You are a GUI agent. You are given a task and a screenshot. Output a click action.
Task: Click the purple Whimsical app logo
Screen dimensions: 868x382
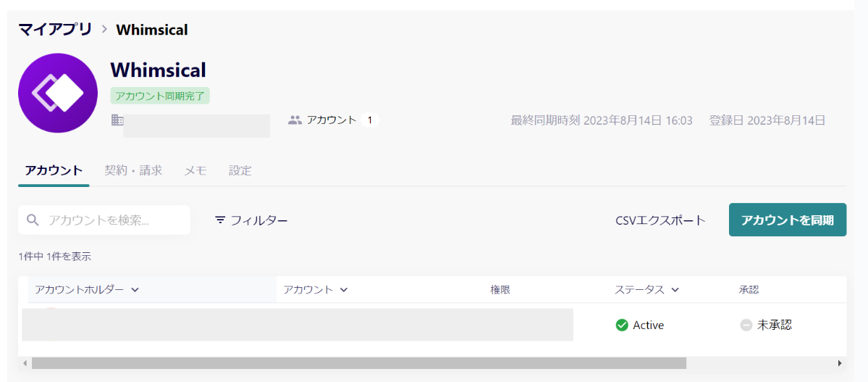[58, 93]
